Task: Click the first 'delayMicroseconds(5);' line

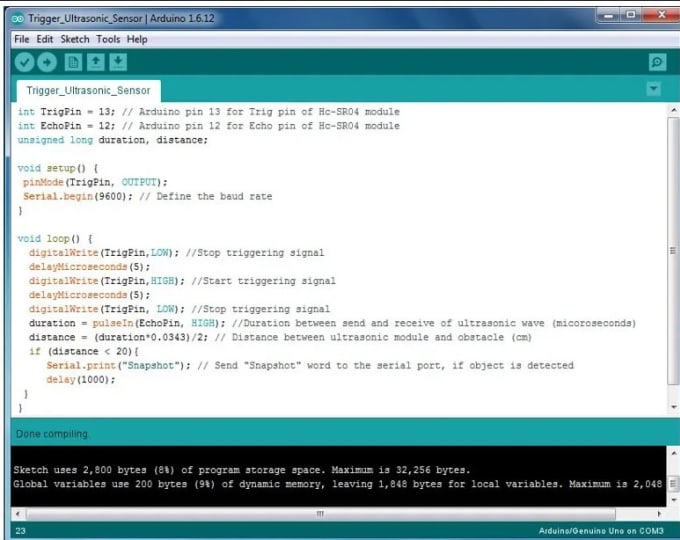Action: pos(89,267)
